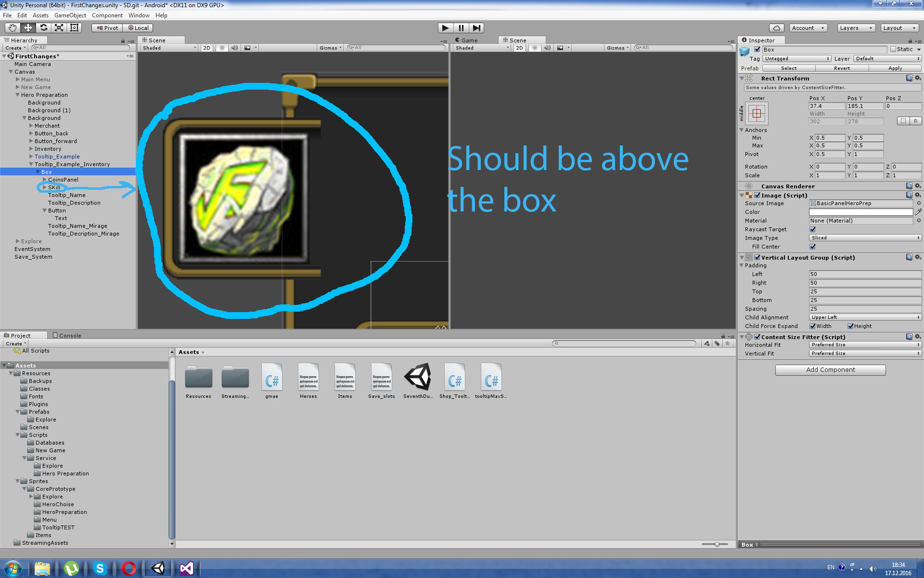This screenshot has width=924, height=578.
Task: Toggle 2D mode in right Scene view
Action: [519, 48]
